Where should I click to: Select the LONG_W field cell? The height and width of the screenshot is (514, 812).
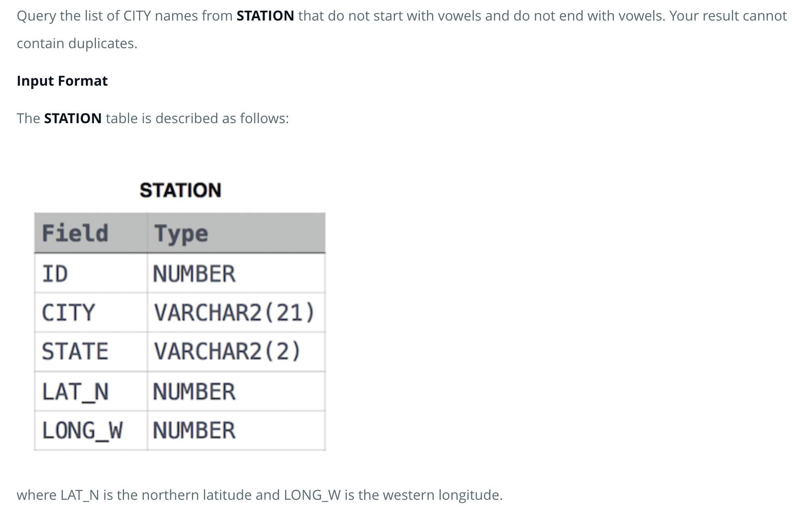click(x=91, y=430)
